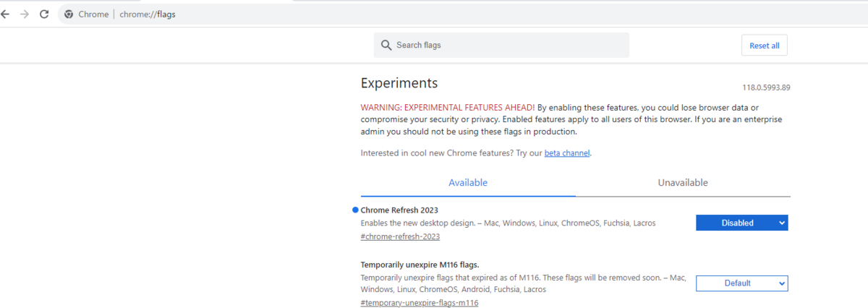Image resolution: width=868 pixels, height=308 pixels.
Task: Click the Experiments heading
Action: tap(399, 83)
